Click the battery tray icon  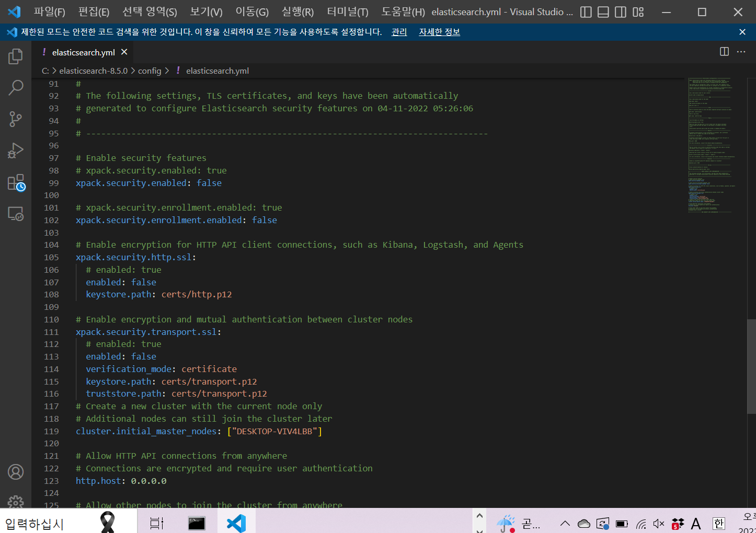[622, 523]
